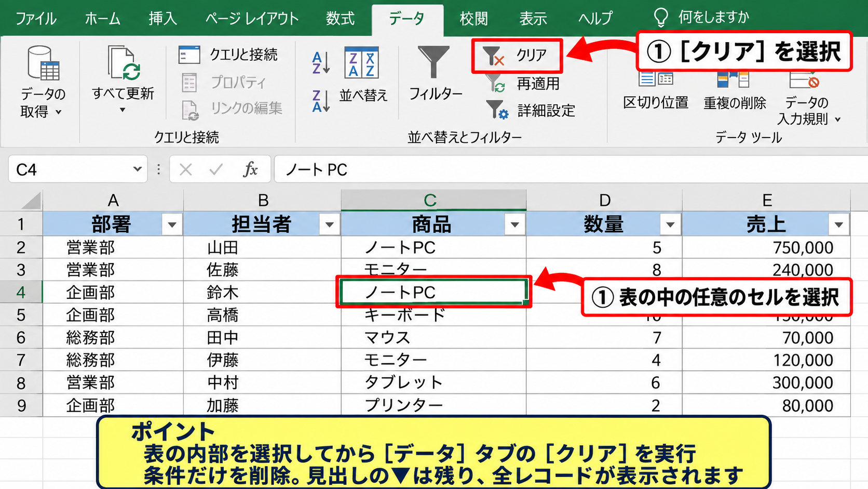Click the プロパティ icon
Viewport: 868px width, 489px height.
click(x=189, y=82)
